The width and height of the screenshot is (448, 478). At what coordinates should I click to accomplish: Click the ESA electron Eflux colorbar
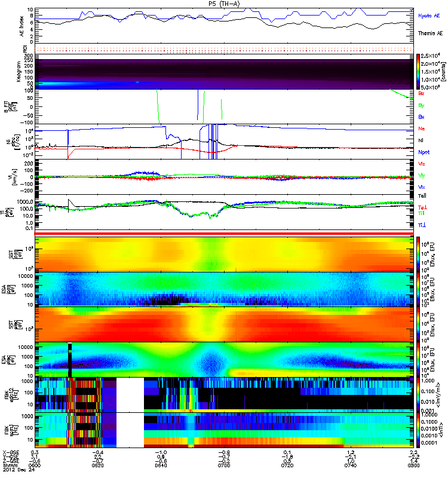pos(418,360)
